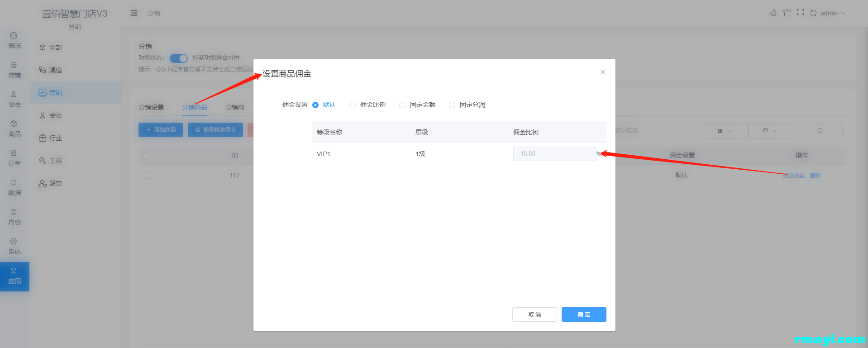868x348 pixels.
Task: Click the 取消 cancel button
Action: click(x=534, y=315)
